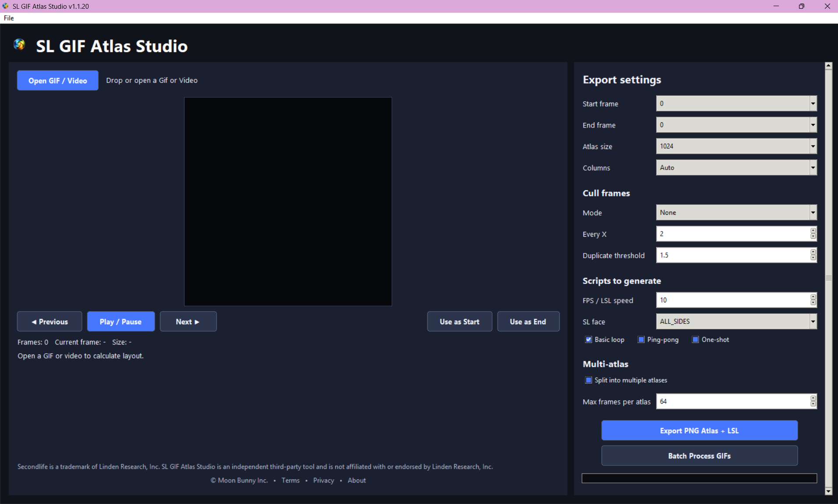Open the File menu
The width and height of the screenshot is (838, 504).
[x=9, y=18]
